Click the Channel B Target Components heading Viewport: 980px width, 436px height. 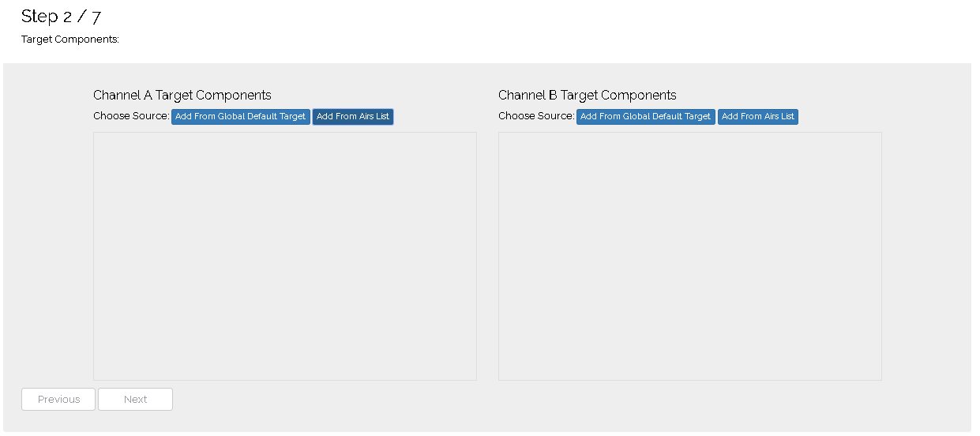click(x=588, y=96)
